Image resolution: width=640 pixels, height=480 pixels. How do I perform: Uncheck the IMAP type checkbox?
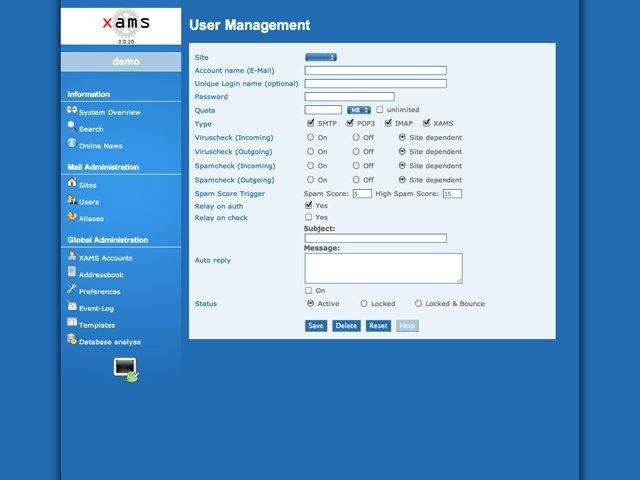[388, 122]
